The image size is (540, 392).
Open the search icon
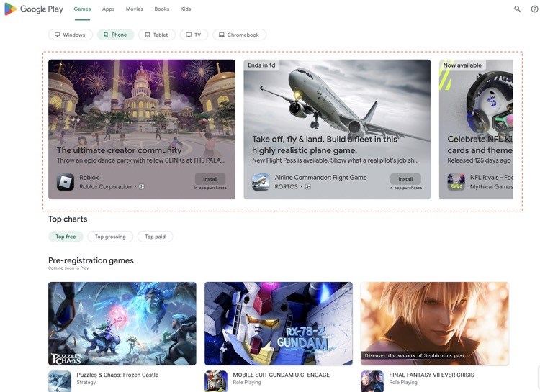pos(517,9)
